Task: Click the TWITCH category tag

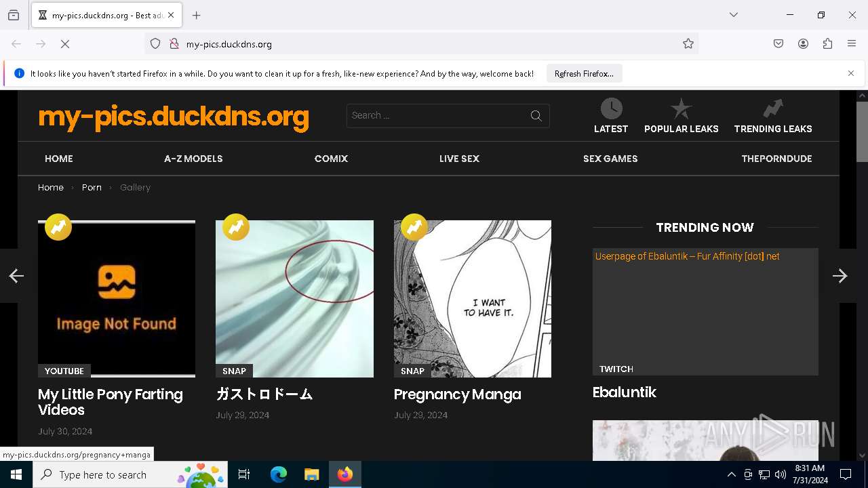Action: tap(616, 369)
